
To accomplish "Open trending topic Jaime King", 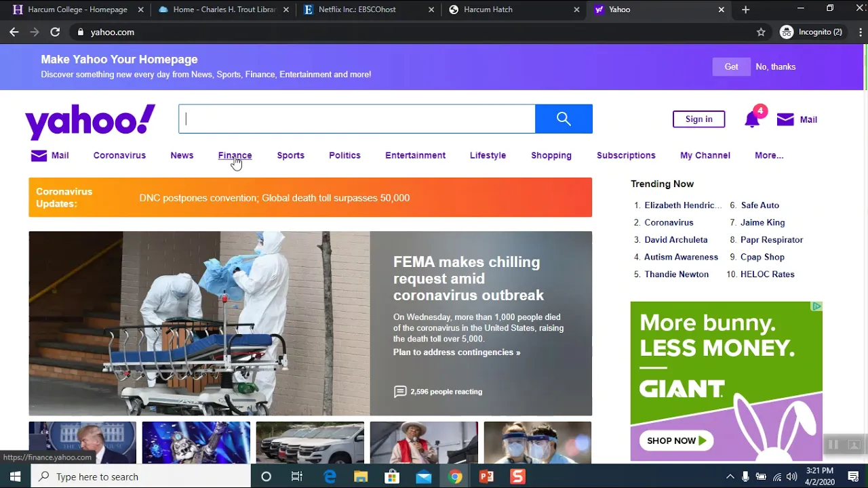I will pyautogui.click(x=762, y=222).
